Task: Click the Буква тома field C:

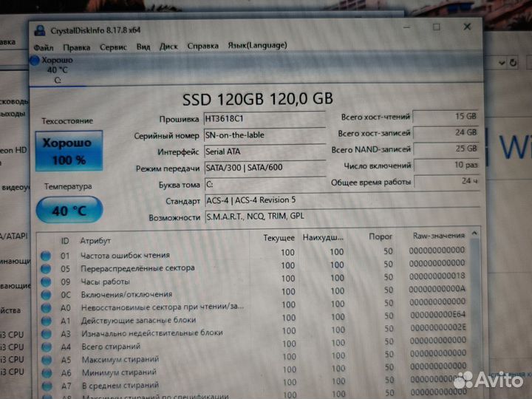Action: tap(265, 184)
